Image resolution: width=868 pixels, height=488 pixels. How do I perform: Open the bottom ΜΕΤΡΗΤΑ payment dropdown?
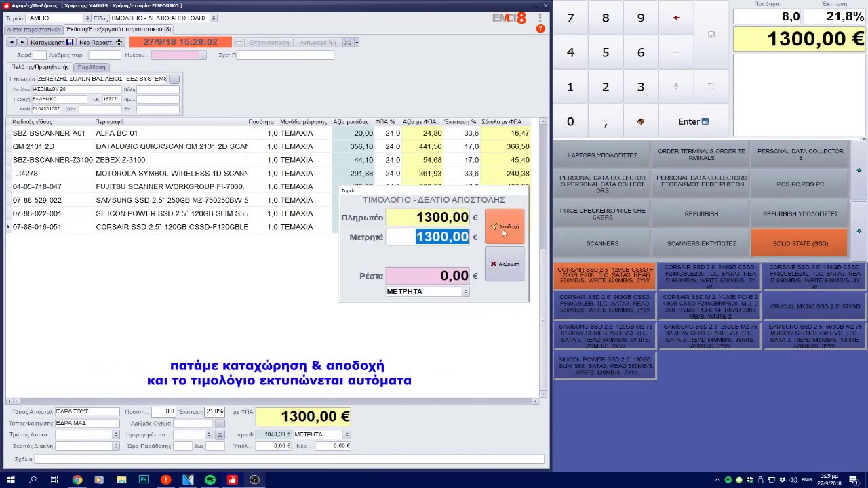click(347, 434)
